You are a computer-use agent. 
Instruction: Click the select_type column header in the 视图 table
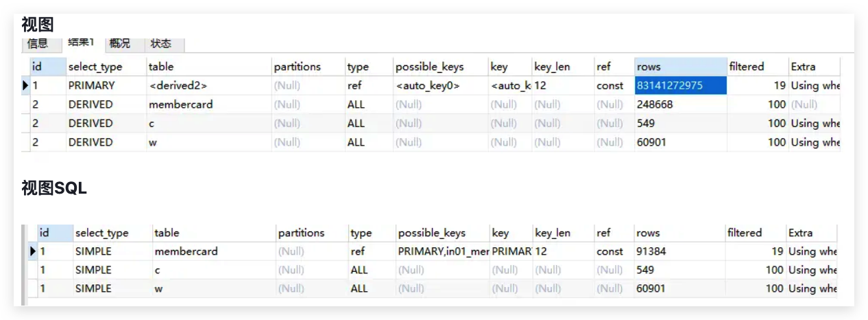pyautogui.click(x=105, y=67)
